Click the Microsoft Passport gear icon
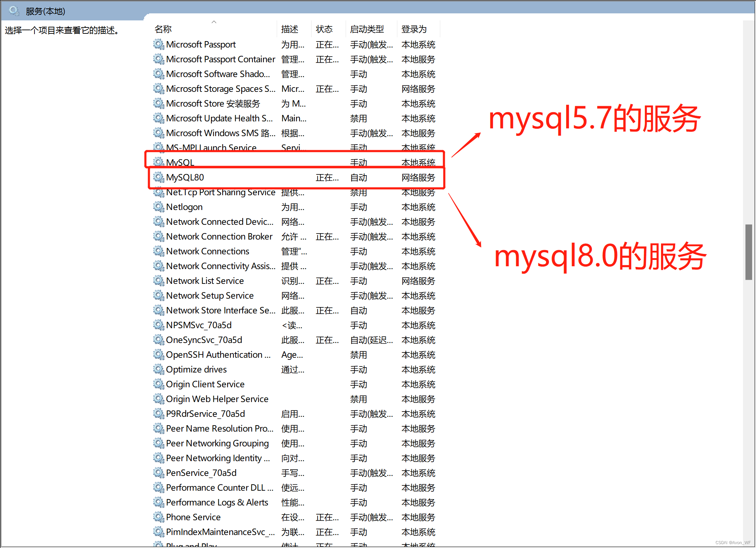 159,44
